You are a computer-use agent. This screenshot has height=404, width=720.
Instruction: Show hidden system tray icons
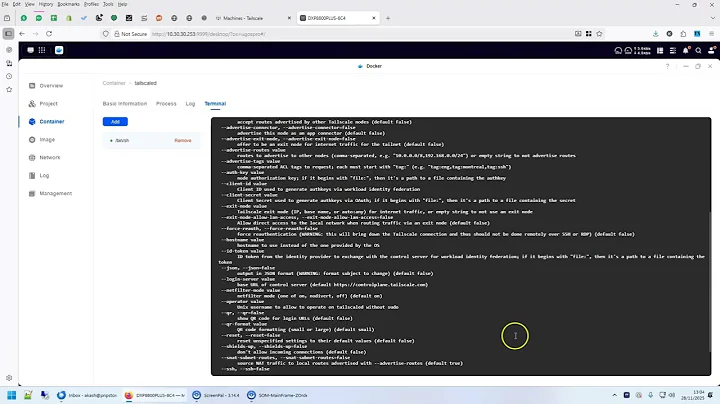(x=614, y=395)
